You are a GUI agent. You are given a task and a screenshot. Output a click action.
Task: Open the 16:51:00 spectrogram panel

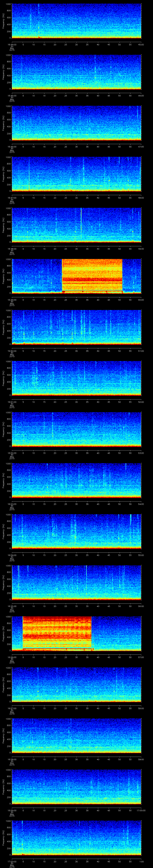[76, 378]
